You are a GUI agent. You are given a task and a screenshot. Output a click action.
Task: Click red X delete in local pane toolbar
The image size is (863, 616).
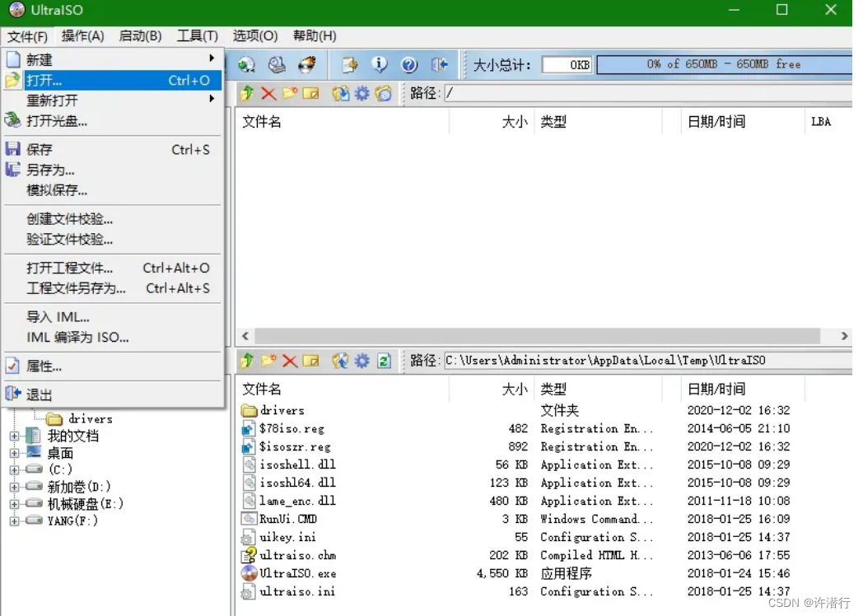coord(290,361)
